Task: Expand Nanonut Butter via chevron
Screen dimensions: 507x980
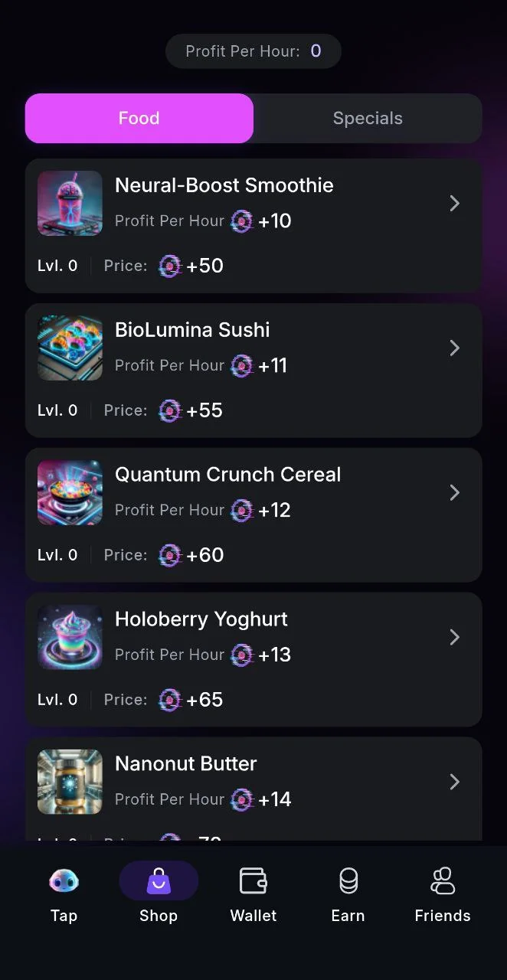Action: click(454, 782)
